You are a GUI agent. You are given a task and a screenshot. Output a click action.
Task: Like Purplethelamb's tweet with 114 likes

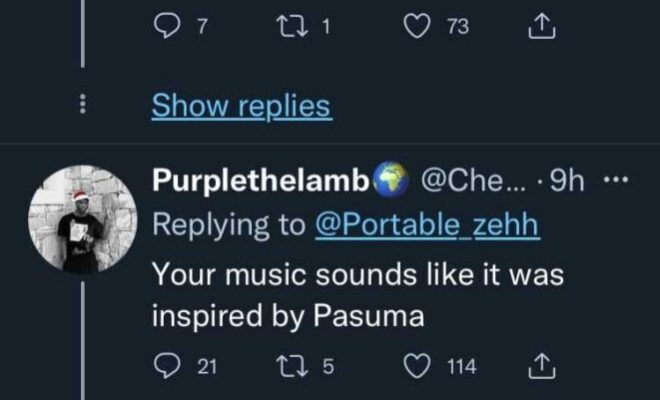420,366
